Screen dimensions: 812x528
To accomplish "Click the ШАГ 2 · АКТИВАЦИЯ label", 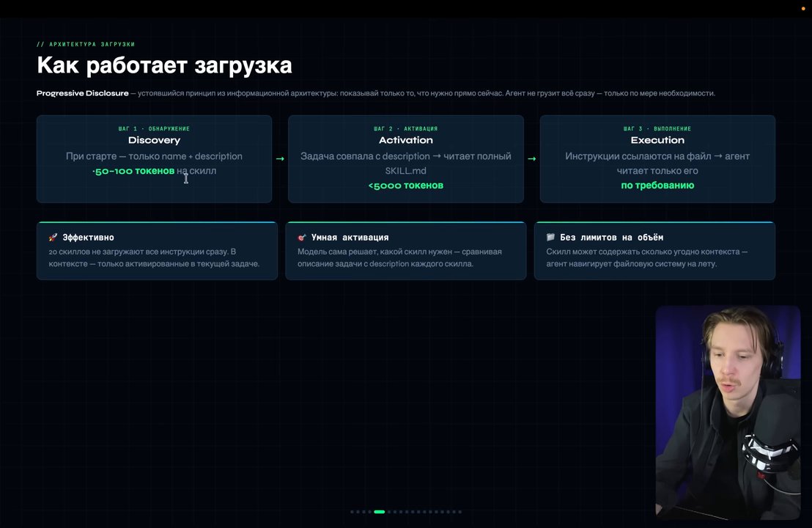I will (x=406, y=128).
